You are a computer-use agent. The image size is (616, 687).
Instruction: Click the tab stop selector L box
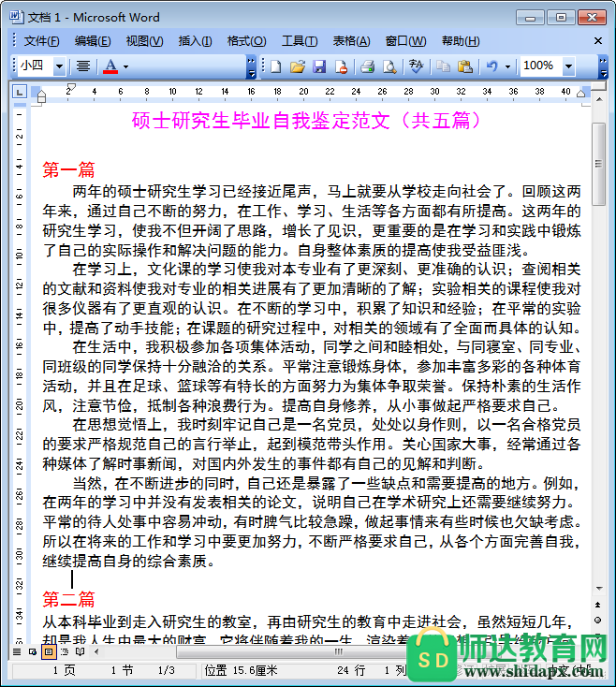pos(20,92)
